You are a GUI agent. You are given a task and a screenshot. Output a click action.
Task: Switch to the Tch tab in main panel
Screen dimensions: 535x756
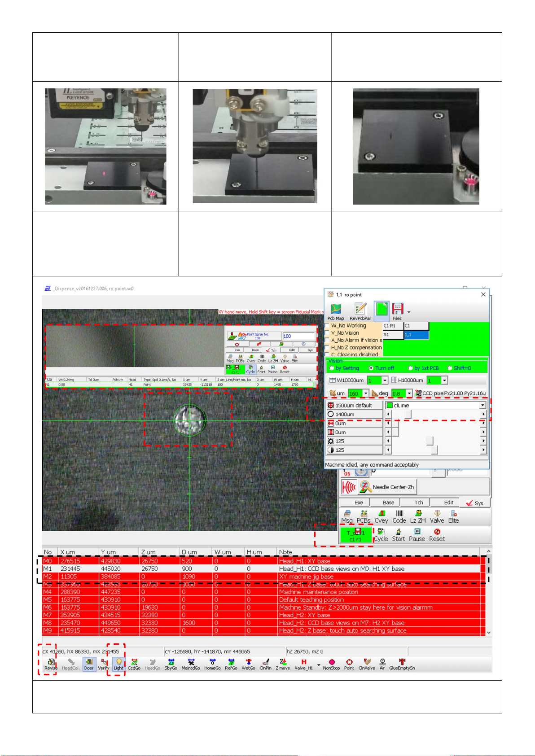point(419,503)
